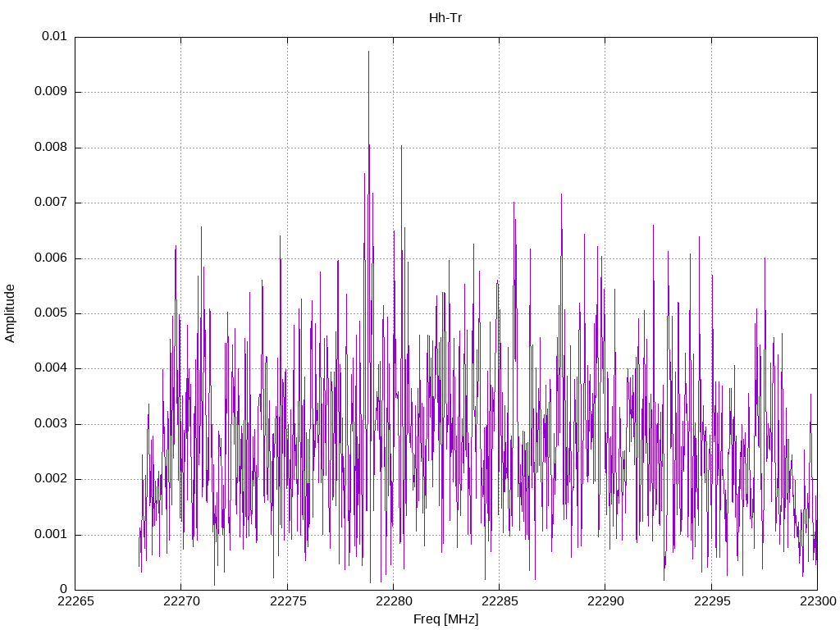840x630 pixels.
Task: Click y-axis tick label 0.007
Action: point(51,203)
